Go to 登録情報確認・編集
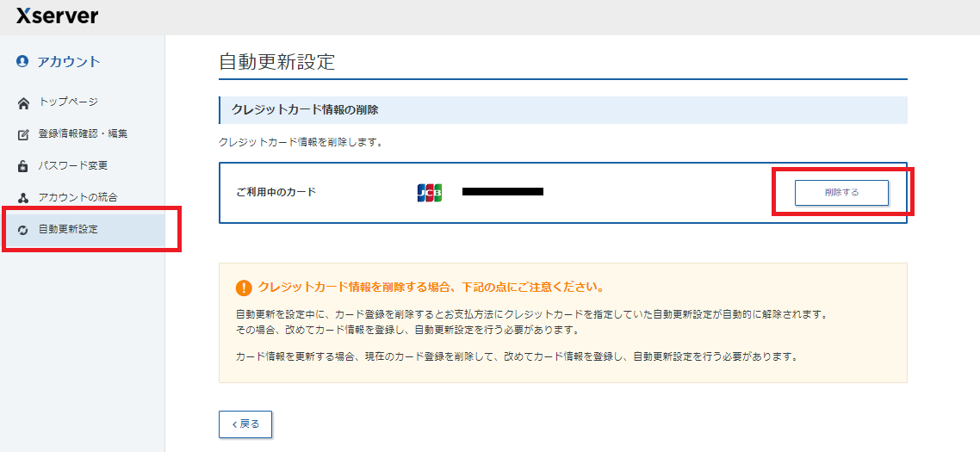Viewport: 980px width, 452px height. [83, 134]
